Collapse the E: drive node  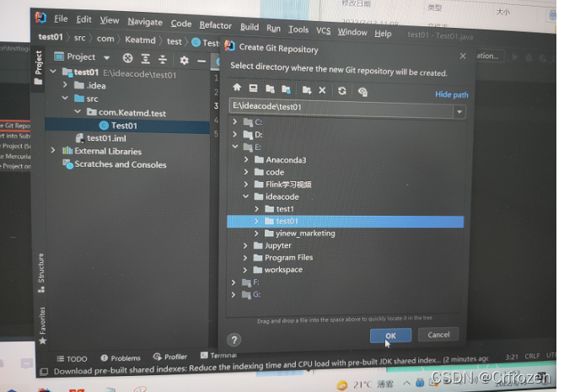coord(235,147)
